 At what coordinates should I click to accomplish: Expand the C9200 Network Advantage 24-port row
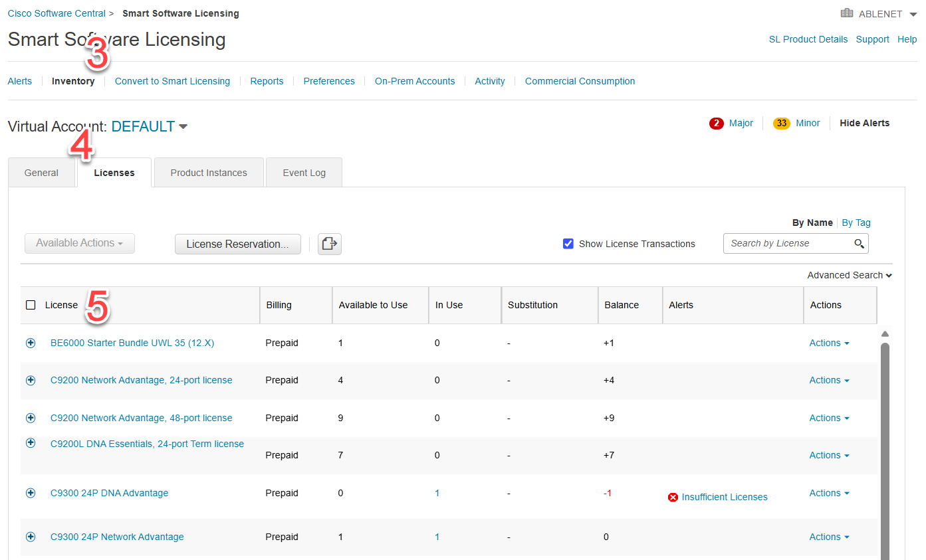31,380
